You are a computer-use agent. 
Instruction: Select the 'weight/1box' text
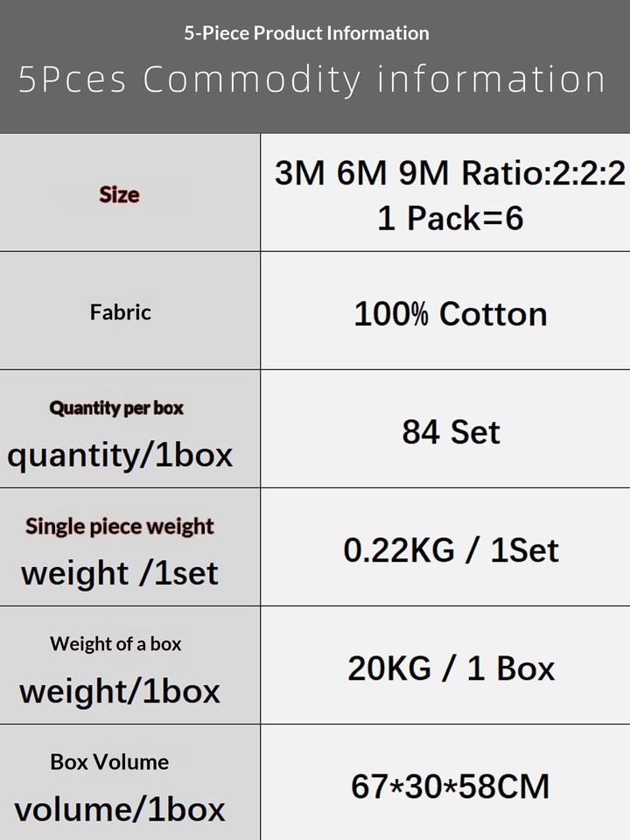[x=120, y=691]
